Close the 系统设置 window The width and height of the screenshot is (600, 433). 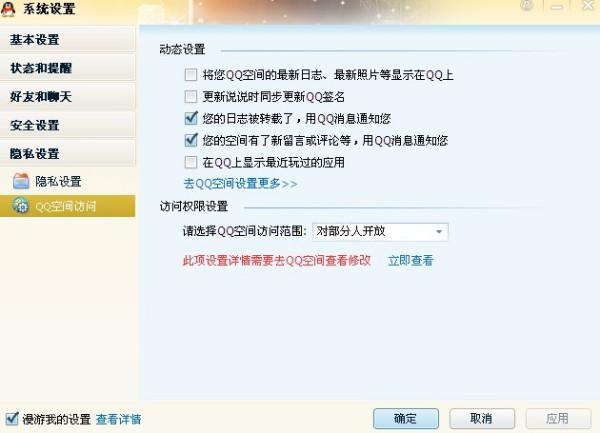[x=589, y=6]
